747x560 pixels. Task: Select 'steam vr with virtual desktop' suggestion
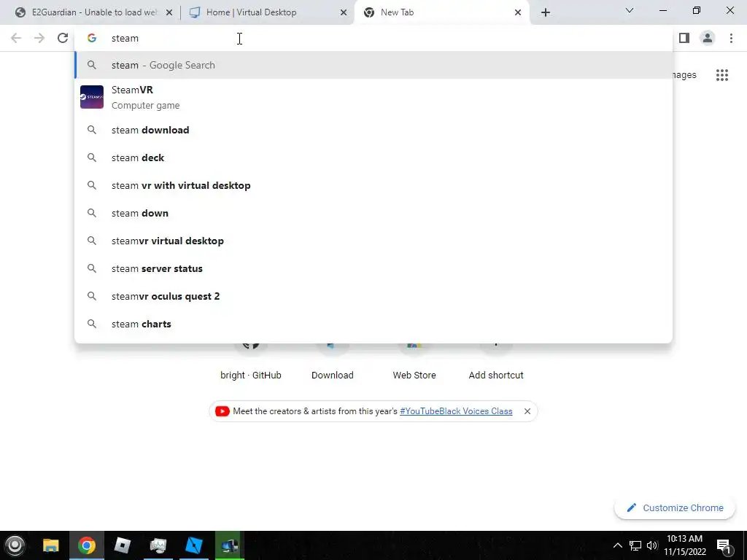[373, 185]
